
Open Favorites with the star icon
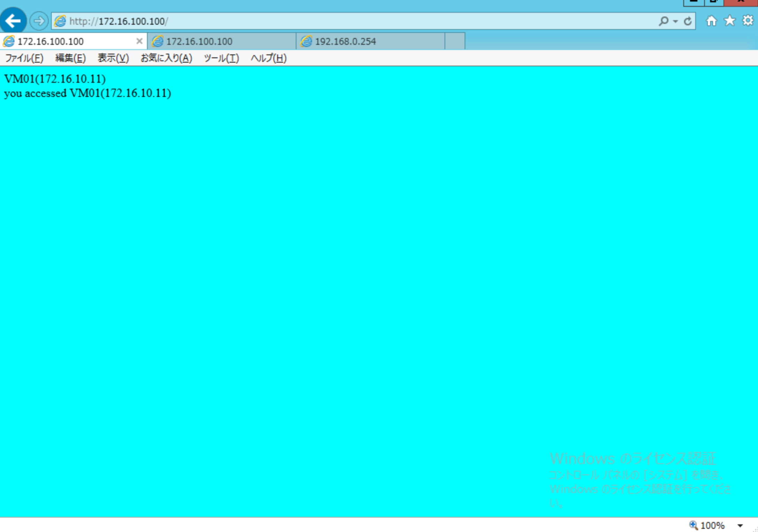[x=729, y=21]
